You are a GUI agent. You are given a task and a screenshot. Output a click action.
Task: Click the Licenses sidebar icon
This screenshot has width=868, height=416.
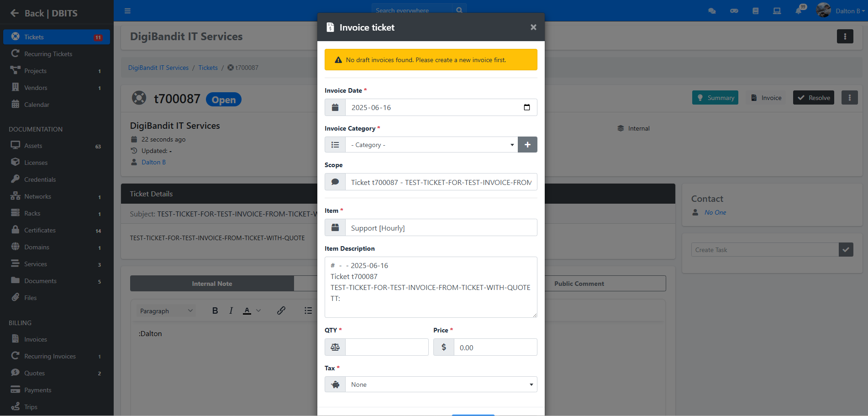[x=16, y=162]
